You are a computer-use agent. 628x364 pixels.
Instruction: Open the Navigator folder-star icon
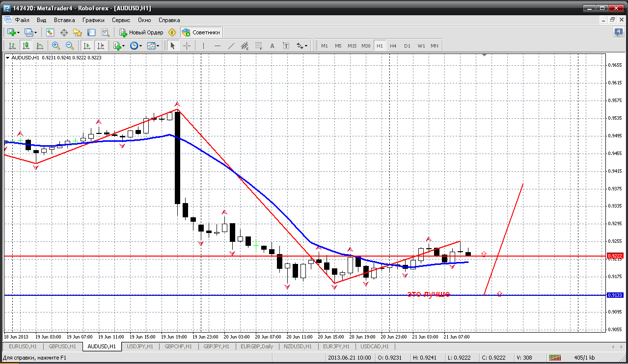[78, 32]
